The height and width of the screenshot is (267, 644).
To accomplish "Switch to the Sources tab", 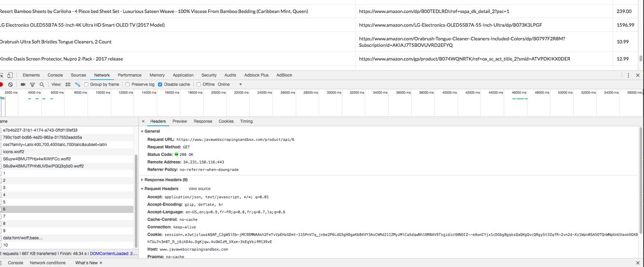I will [x=78, y=75].
